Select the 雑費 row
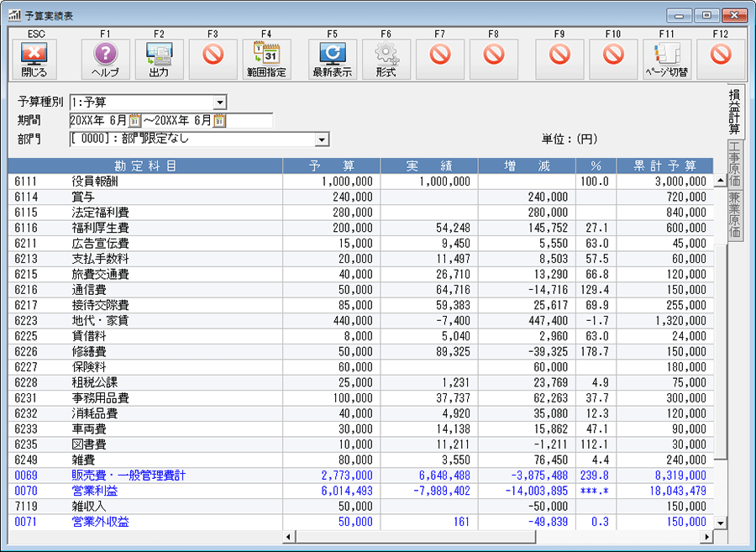This screenshot has height=552, width=756. pos(360,460)
